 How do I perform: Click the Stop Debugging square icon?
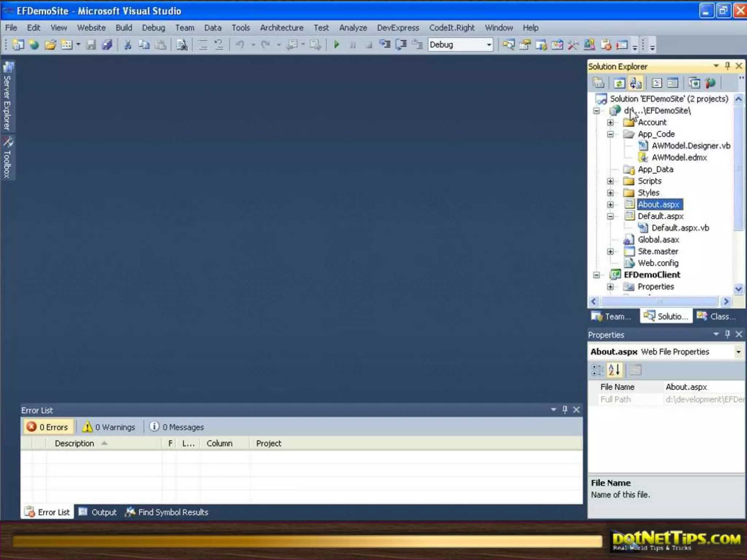369,45
